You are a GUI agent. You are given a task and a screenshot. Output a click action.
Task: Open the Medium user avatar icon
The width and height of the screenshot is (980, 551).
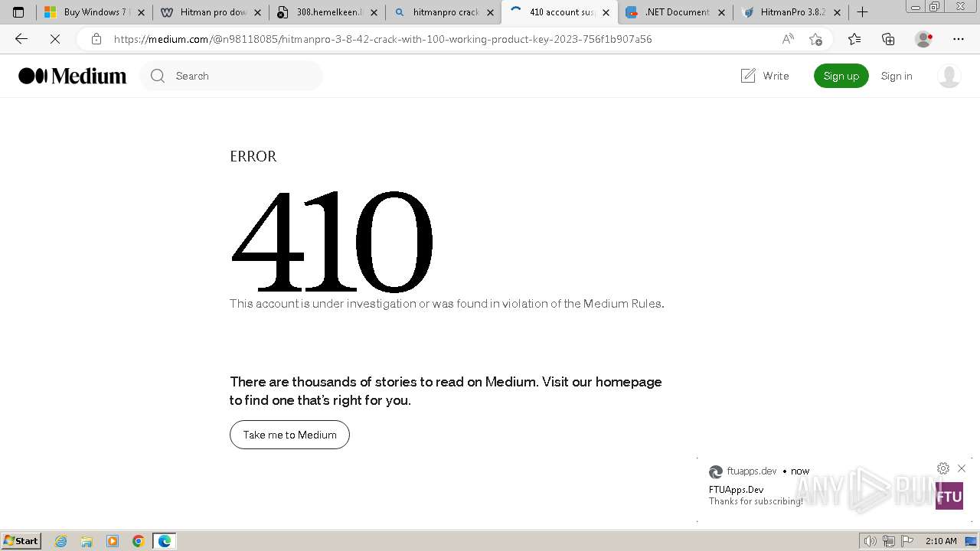pyautogui.click(x=949, y=76)
